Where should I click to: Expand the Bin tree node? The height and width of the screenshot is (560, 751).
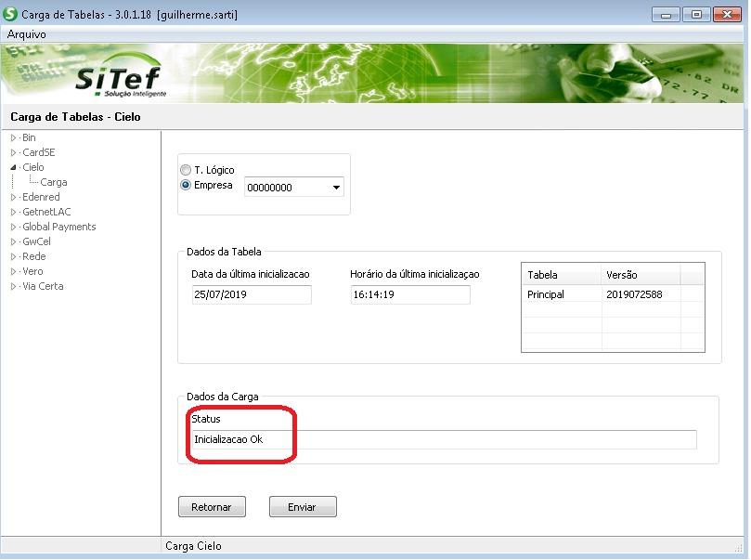tap(13, 138)
